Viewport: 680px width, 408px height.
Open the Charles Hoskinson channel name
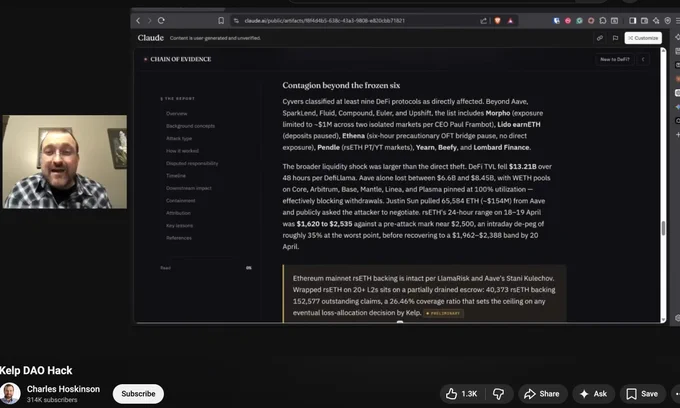pyautogui.click(x=63, y=389)
